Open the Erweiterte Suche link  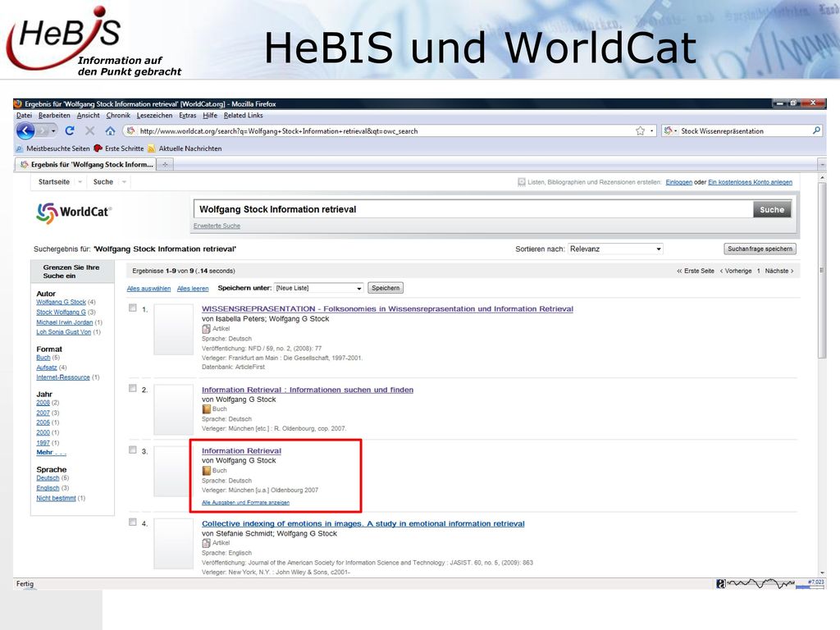217,226
